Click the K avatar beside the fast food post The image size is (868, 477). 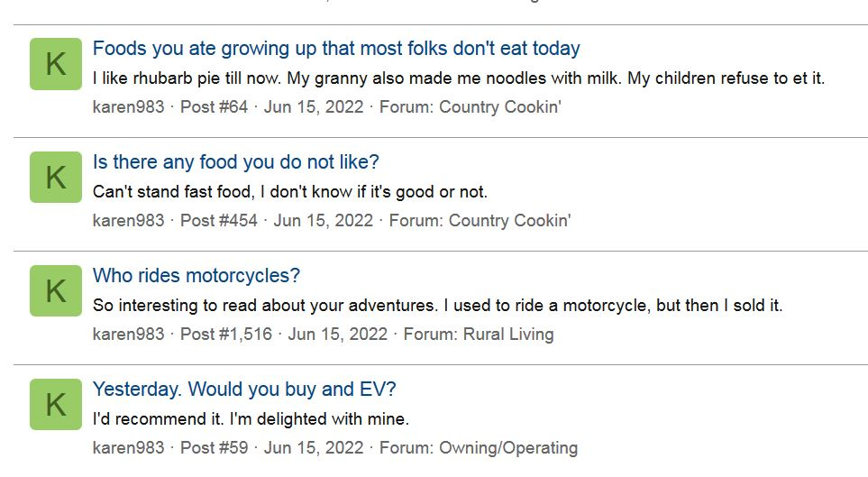[x=56, y=178]
